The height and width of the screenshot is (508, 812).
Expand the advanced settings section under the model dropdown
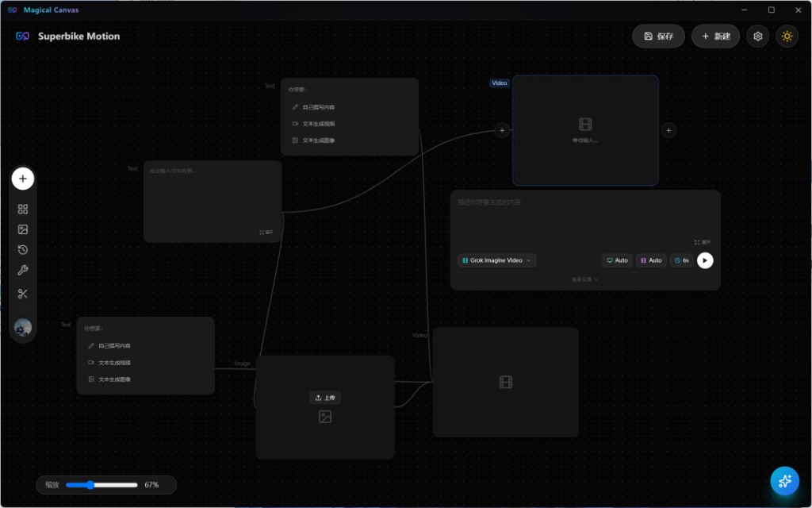(584, 279)
